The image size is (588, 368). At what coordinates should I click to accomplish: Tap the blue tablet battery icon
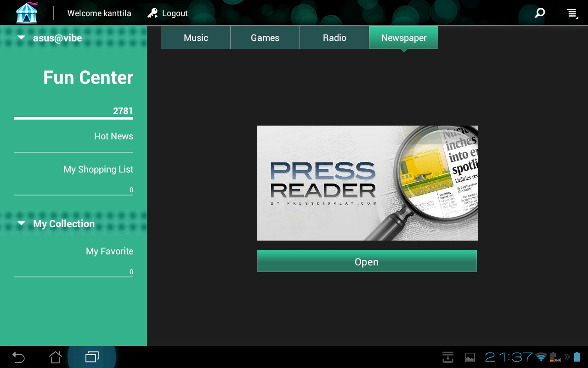click(x=577, y=357)
